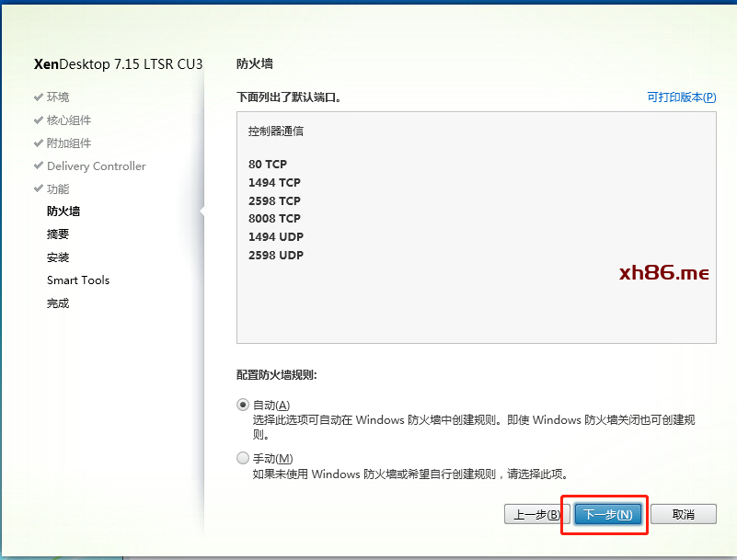Select the 安装 step in the sidebar
The height and width of the screenshot is (560, 737).
[58, 257]
